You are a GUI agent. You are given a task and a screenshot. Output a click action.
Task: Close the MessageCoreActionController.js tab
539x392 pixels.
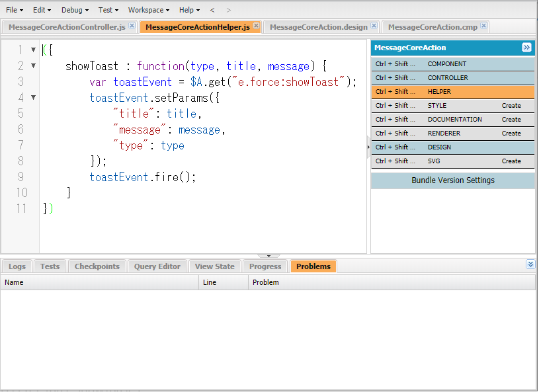click(132, 26)
